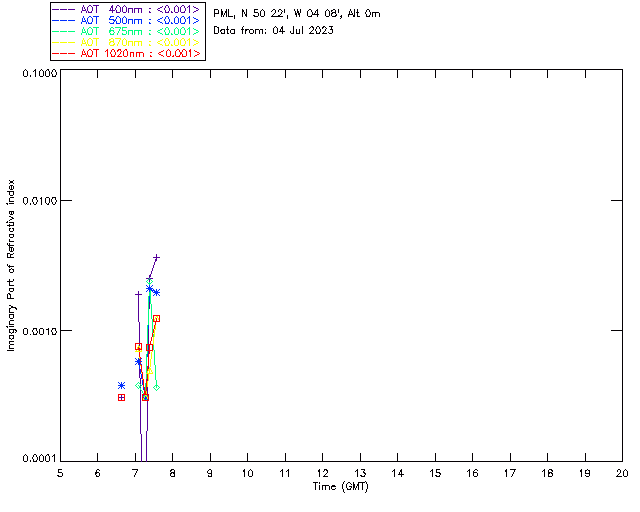Viewport: 640px width, 512px height.
Task: Click the yellow triangle data marker
Action: click(149, 371)
